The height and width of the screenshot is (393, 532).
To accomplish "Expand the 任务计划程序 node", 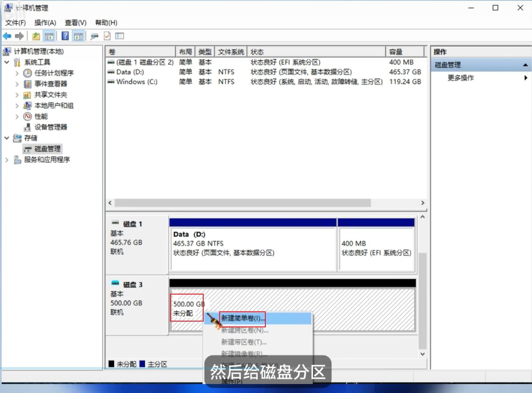I will coord(17,73).
